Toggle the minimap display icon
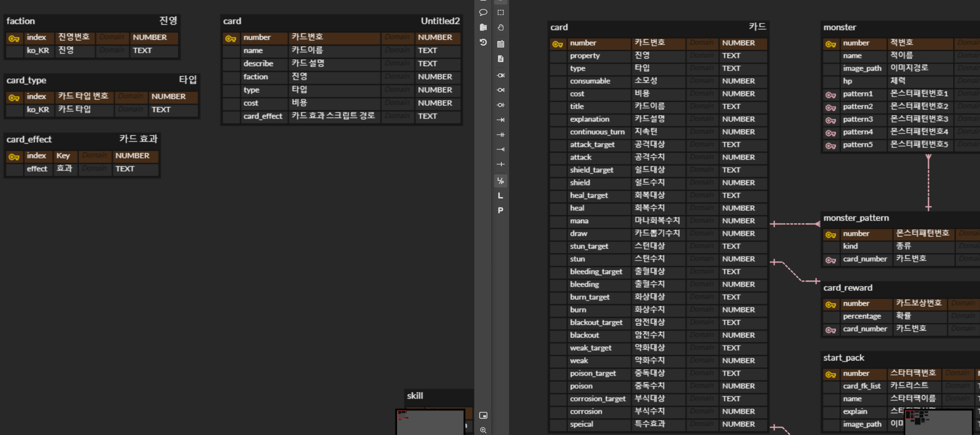The height and width of the screenshot is (435, 980). pos(483,415)
